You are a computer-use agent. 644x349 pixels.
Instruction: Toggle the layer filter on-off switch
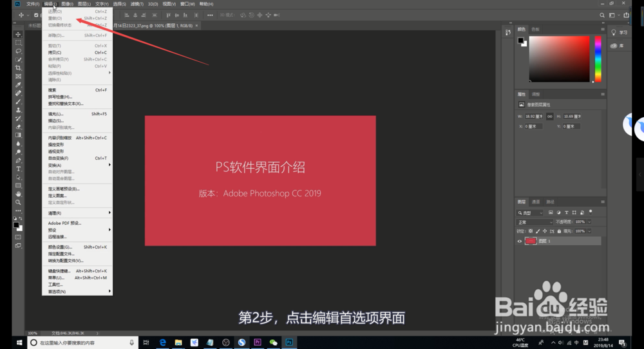tap(591, 212)
